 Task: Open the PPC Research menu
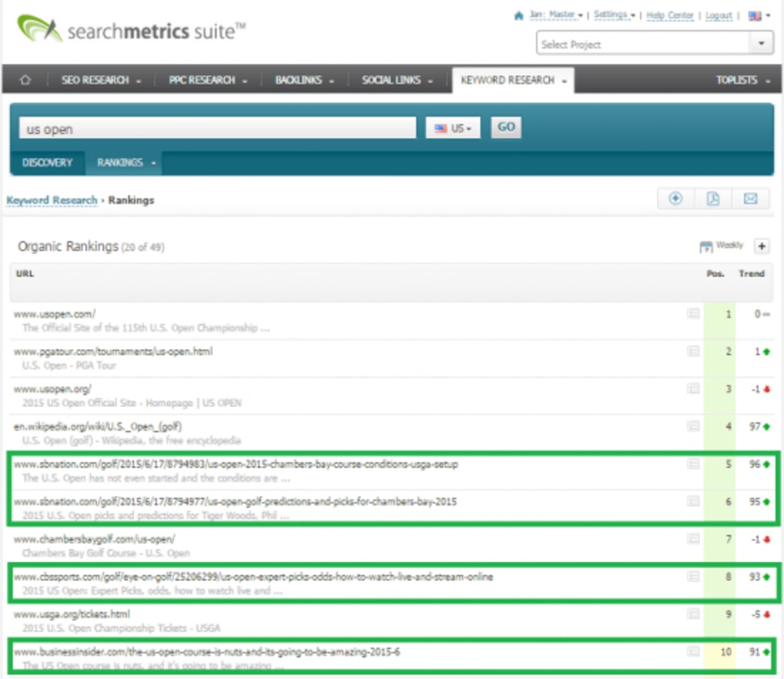pyautogui.click(x=208, y=80)
